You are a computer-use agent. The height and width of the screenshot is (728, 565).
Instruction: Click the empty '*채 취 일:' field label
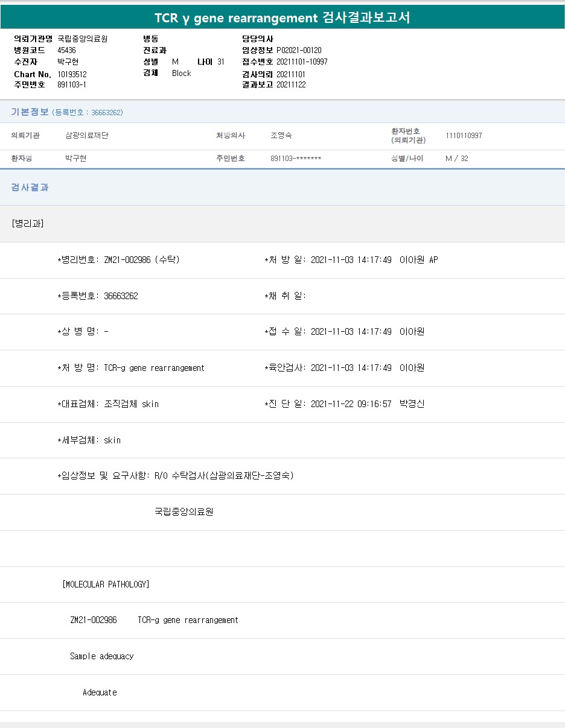tap(286, 296)
